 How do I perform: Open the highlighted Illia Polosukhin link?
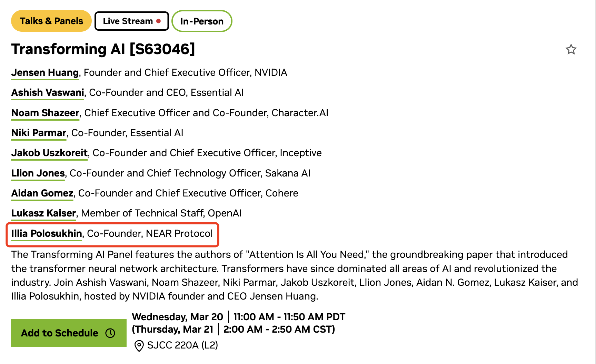click(47, 234)
